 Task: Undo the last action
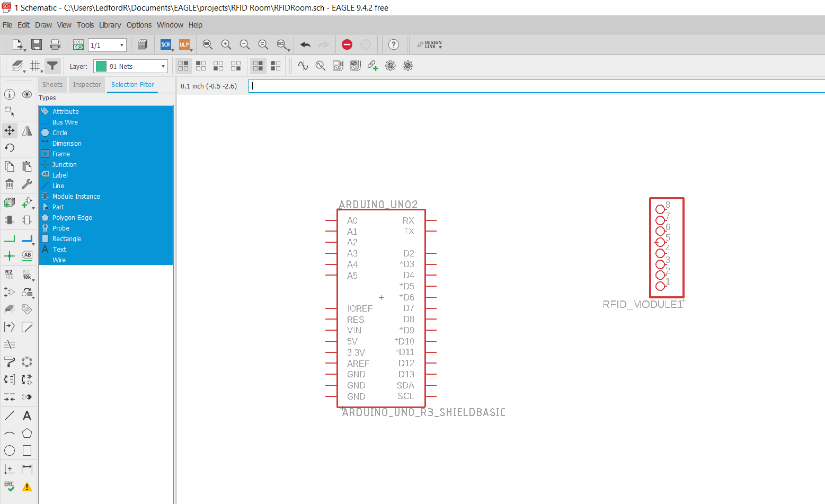305,45
